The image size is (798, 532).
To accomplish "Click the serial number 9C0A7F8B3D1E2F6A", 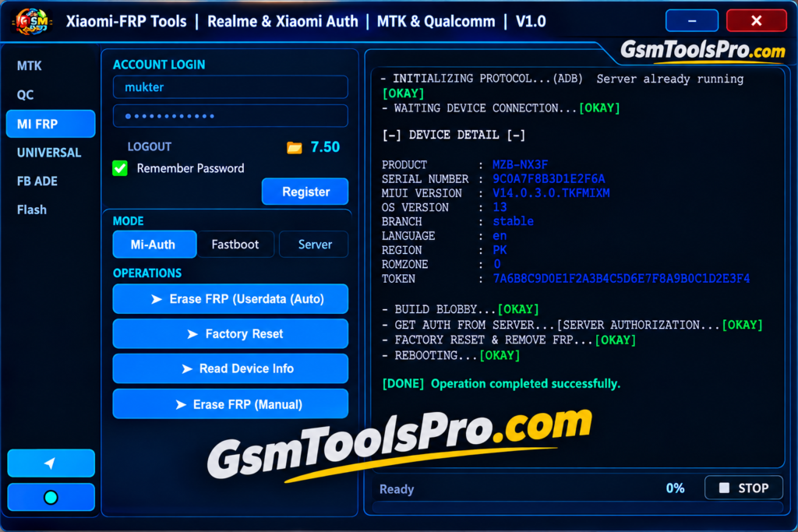I will (549, 179).
